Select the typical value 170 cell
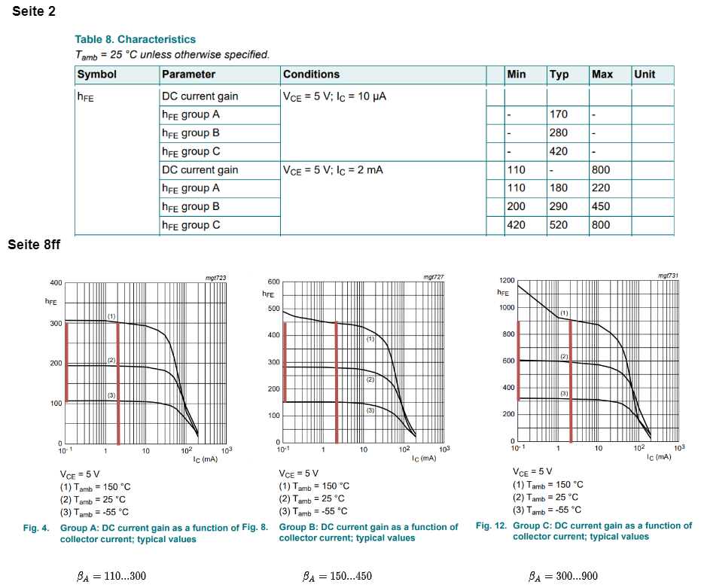This screenshot has width=701, height=588. 559,115
